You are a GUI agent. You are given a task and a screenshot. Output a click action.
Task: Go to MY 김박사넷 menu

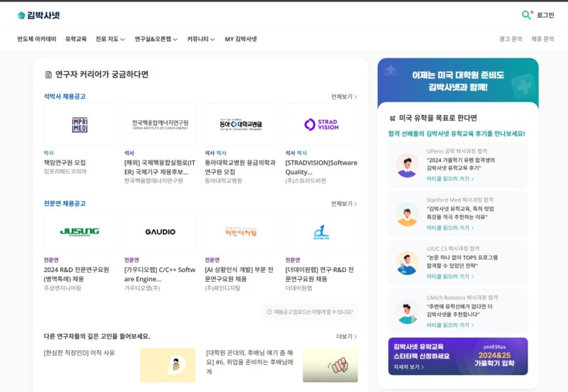coord(241,39)
